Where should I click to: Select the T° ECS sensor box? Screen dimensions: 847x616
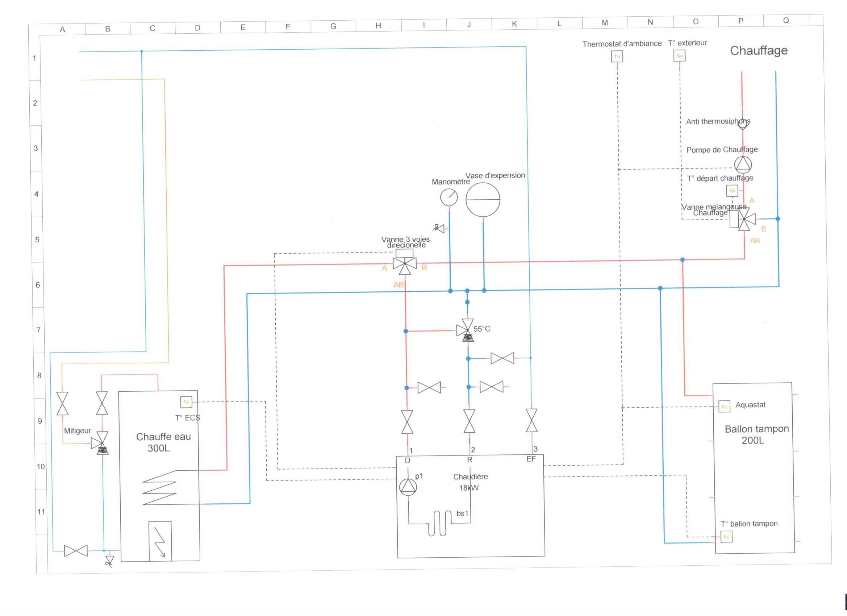pos(186,402)
